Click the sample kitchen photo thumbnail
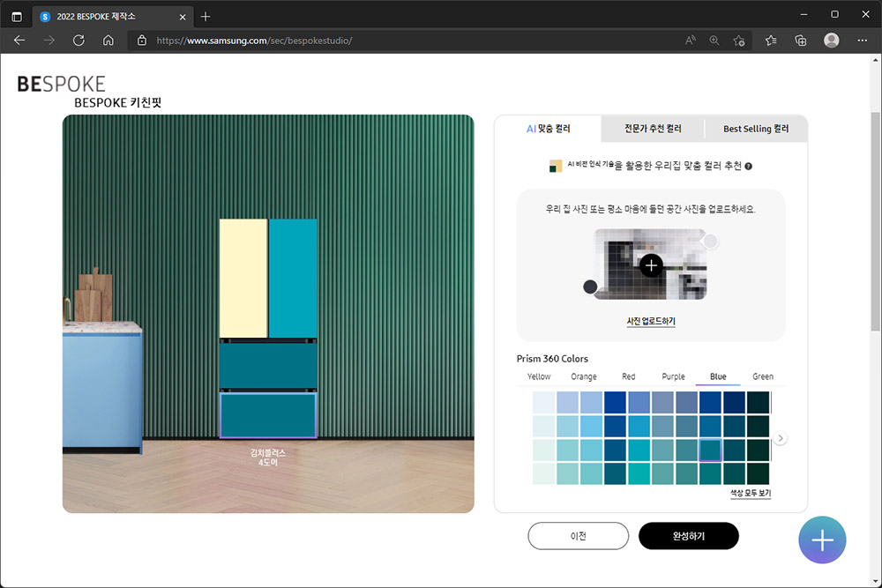The height and width of the screenshot is (588, 882). pos(651,264)
